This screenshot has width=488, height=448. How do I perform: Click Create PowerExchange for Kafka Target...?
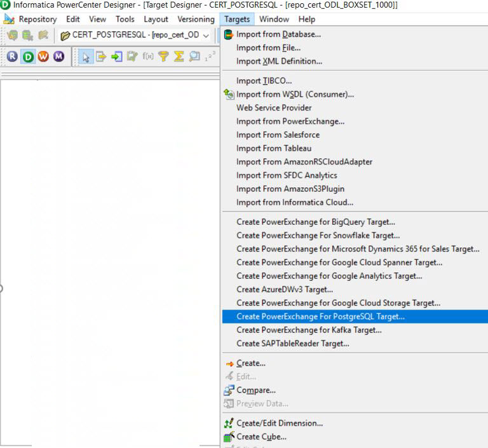point(309,330)
